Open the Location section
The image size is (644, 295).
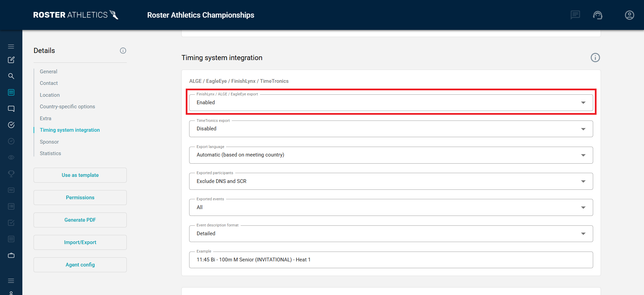[x=50, y=95]
